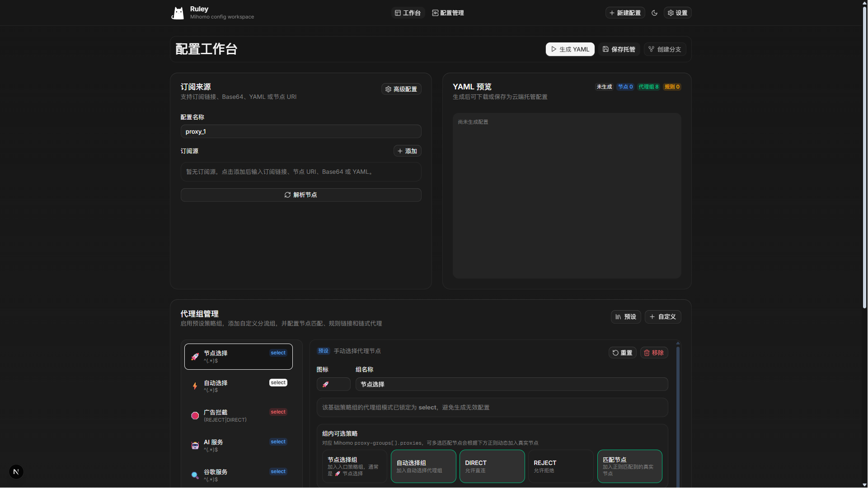
Task: Open 预设 proxy group presets
Action: pos(626,317)
